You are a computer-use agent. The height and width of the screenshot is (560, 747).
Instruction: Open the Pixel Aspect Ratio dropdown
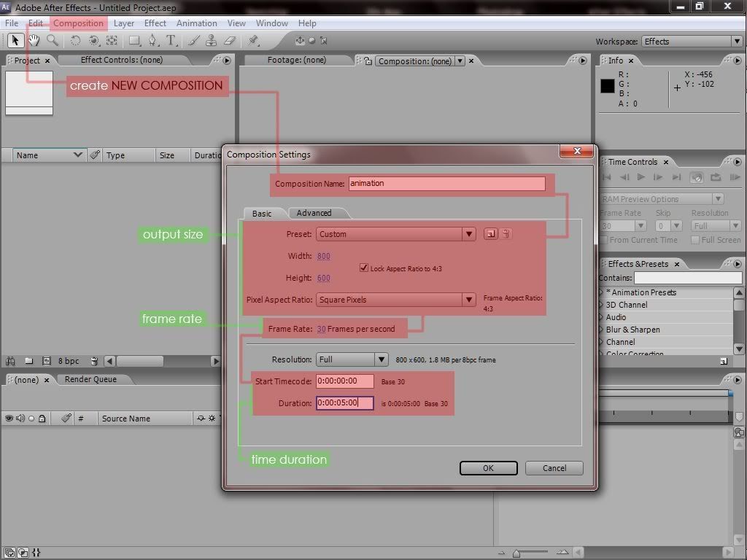[x=396, y=300]
